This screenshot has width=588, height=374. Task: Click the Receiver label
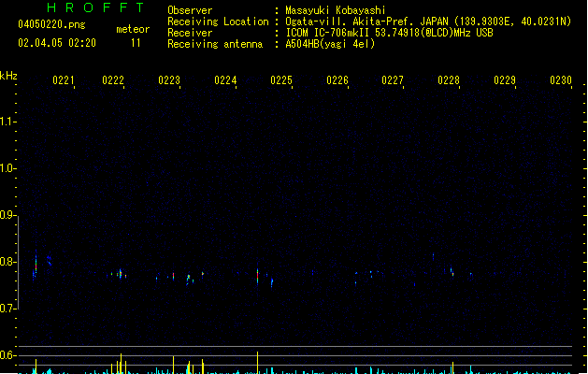pyautogui.click(x=190, y=33)
